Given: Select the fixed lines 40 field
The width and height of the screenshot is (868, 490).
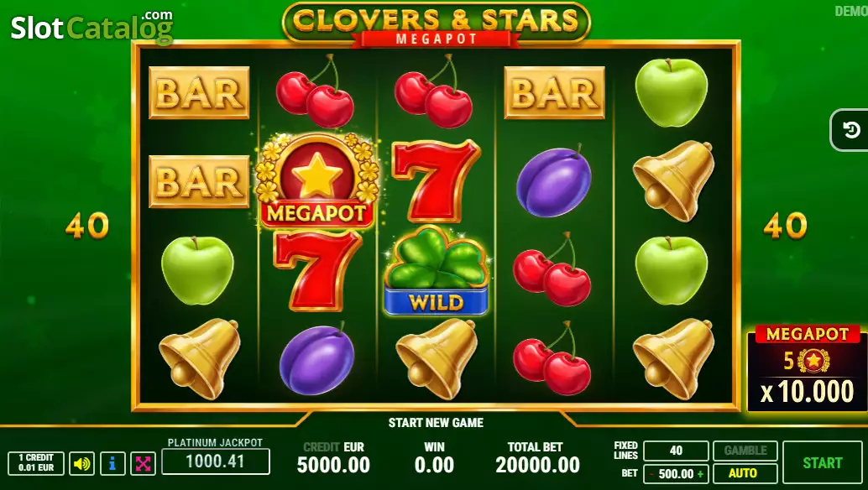Looking at the screenshot, I should [x=676, y=451].
